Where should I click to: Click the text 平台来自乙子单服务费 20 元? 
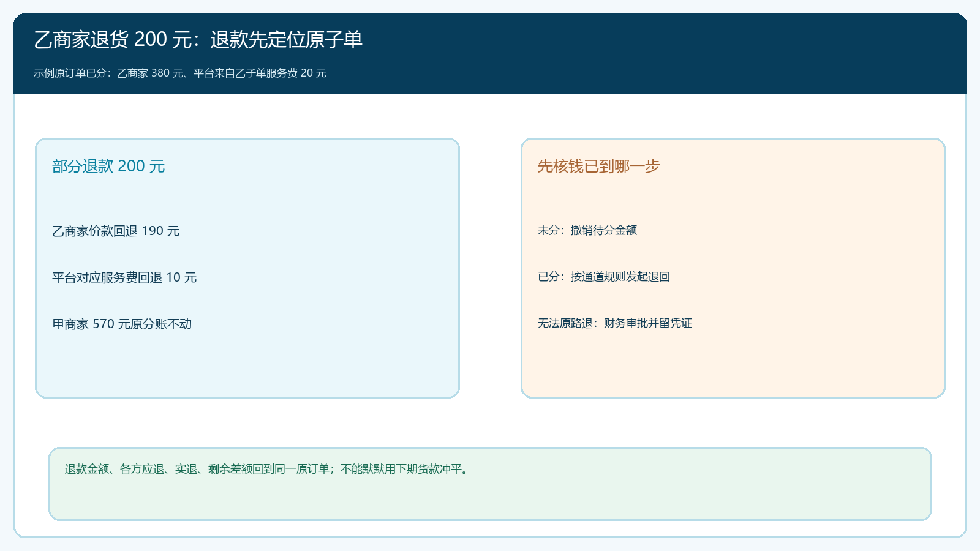(x=260, y=73)
